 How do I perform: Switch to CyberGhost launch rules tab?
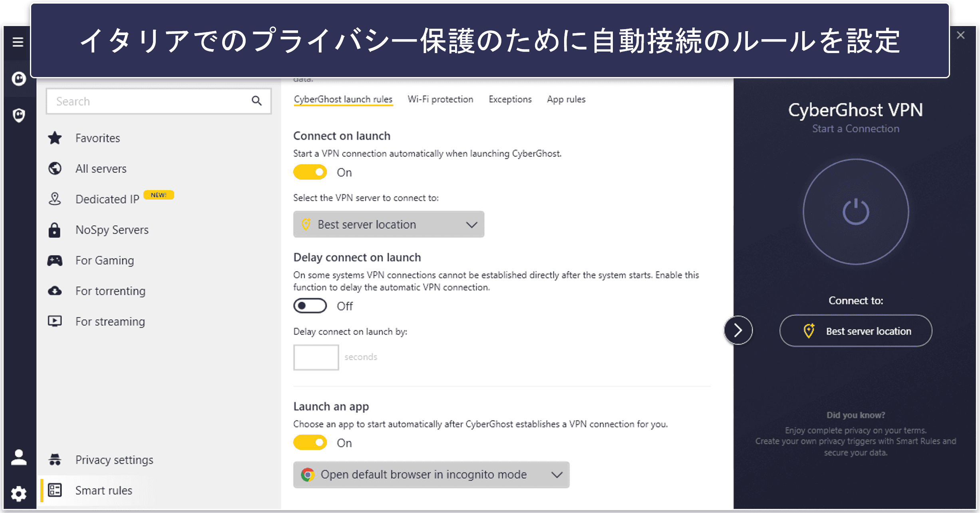click(343, 99)
